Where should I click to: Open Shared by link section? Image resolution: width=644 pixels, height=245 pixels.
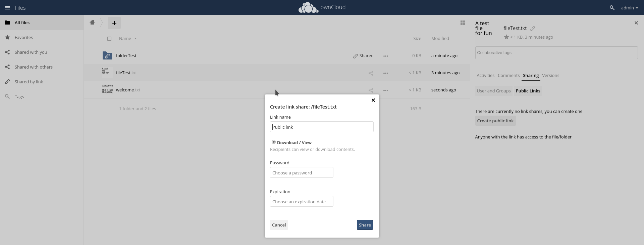[x=42, y=82]
